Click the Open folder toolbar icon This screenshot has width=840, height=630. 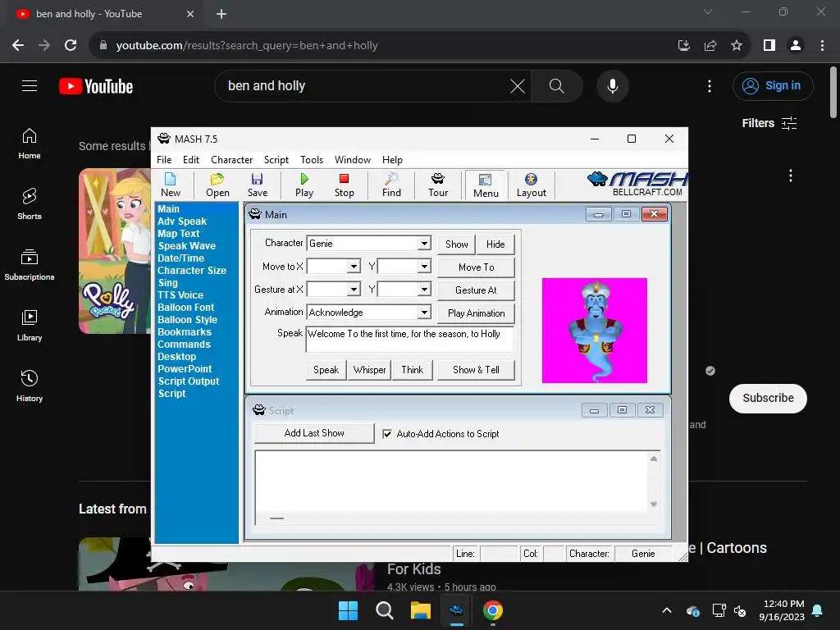click(x=217, y=185)
